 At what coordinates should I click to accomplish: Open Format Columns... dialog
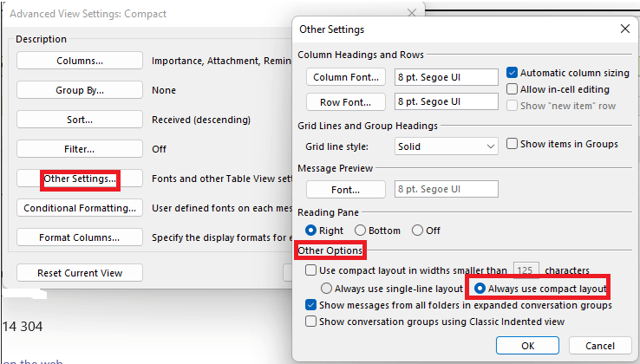click(x=80, y=237)
